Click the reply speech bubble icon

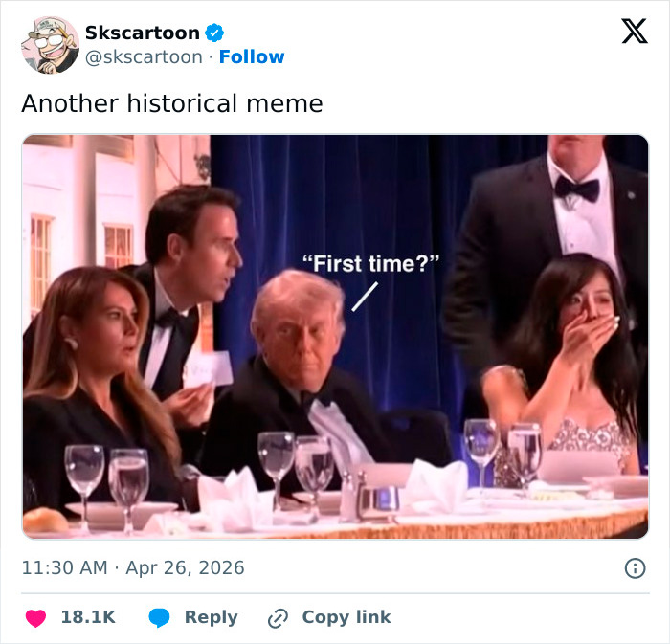click(160, 618)
